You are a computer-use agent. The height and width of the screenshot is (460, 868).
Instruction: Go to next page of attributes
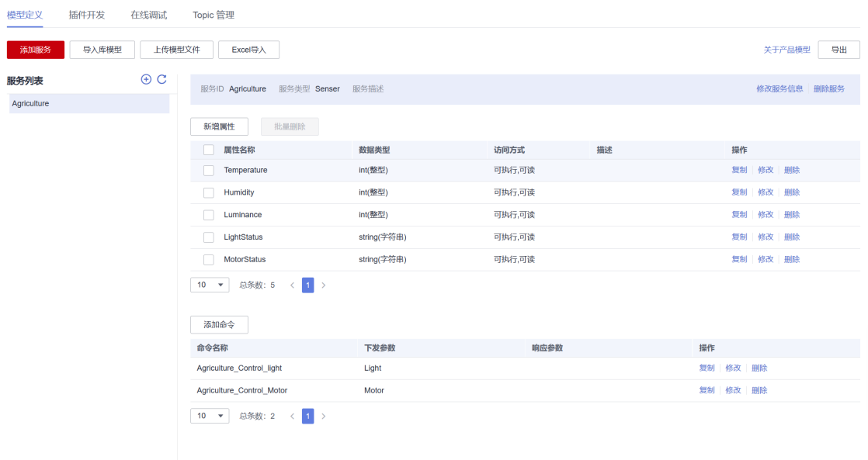point(323,285)
